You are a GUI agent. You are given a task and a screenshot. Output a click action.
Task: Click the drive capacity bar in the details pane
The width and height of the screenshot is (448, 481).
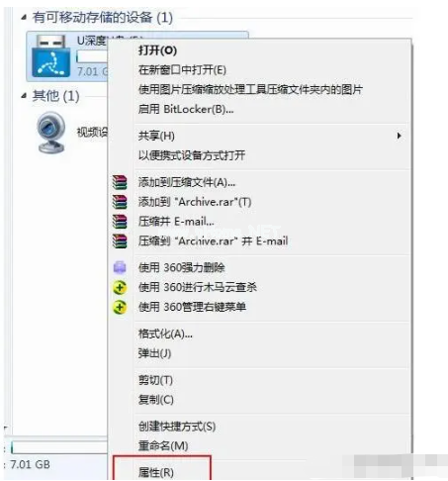(x=59, y=447)
